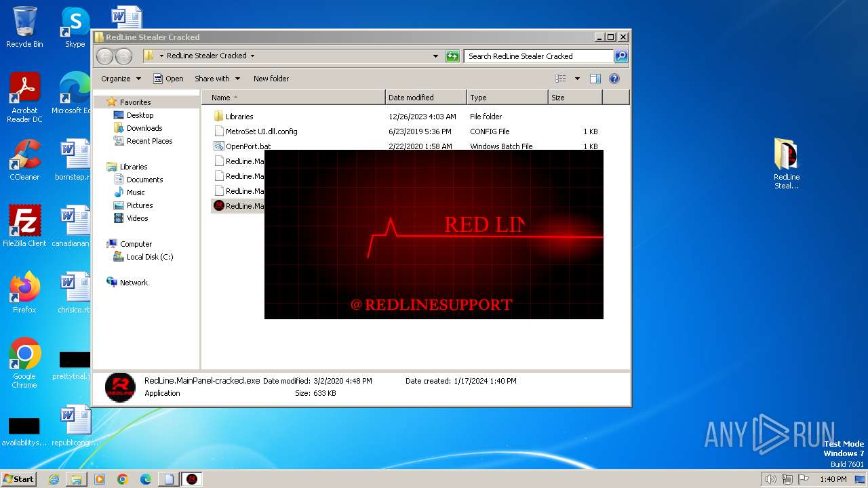Click the Start button
Screen dimensions: 868x488
coord(19,479)
